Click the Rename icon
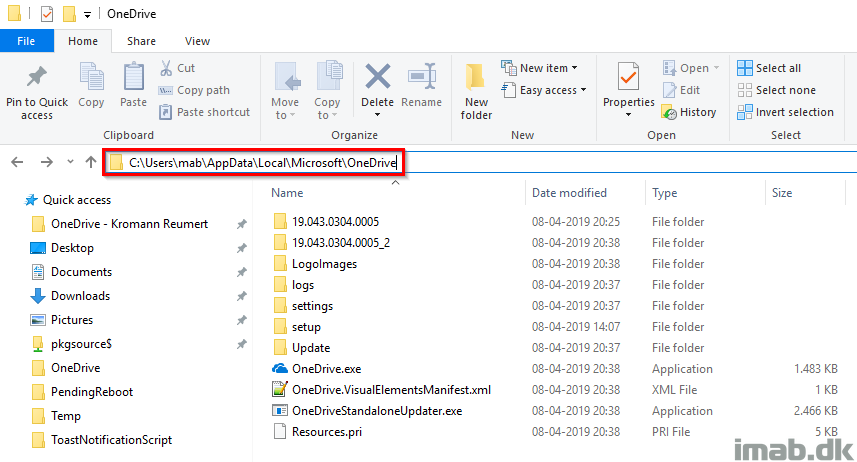 point(422,76)
